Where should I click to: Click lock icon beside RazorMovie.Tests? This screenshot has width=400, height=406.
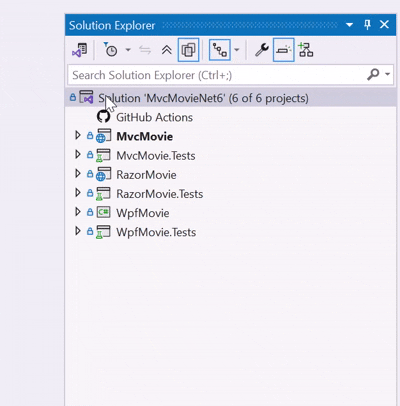coord(90,193)
